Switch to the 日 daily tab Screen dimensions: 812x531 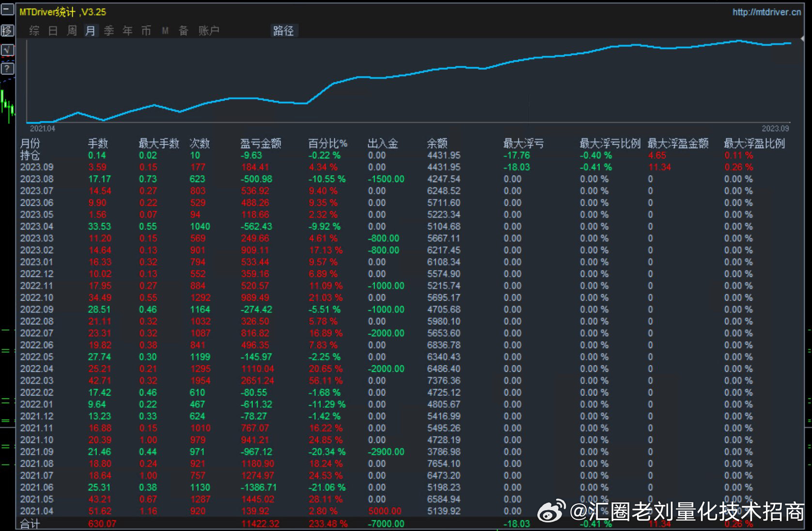[53, 31]
